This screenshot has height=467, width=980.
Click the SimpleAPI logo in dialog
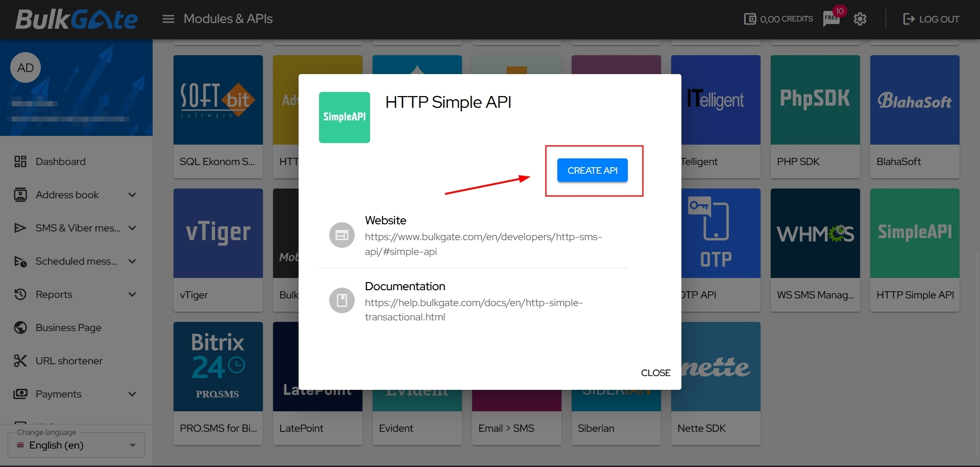click(x=345, y=118)
